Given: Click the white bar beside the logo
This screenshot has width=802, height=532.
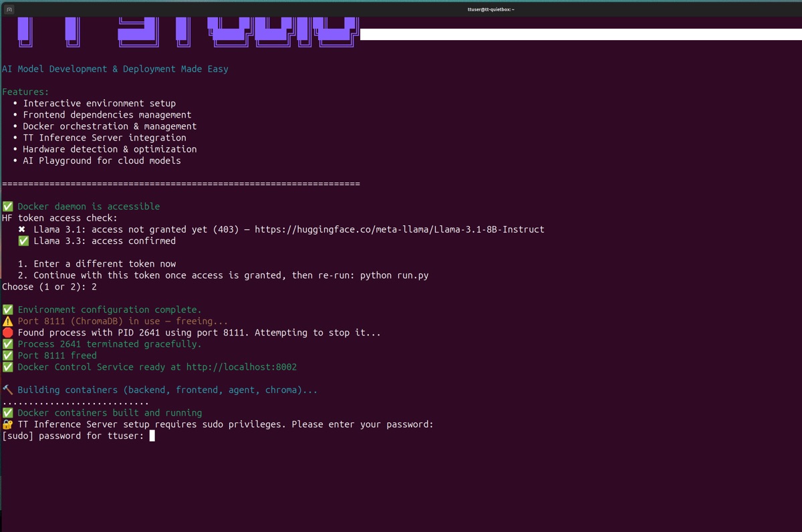Looking at the screenshot, I should [x=580, y=34].
